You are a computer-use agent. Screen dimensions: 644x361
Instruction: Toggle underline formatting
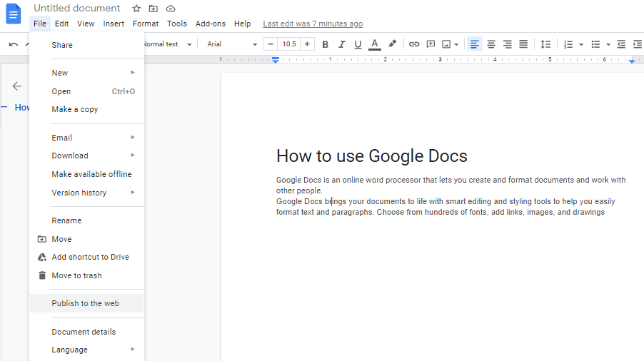[358, 44]
